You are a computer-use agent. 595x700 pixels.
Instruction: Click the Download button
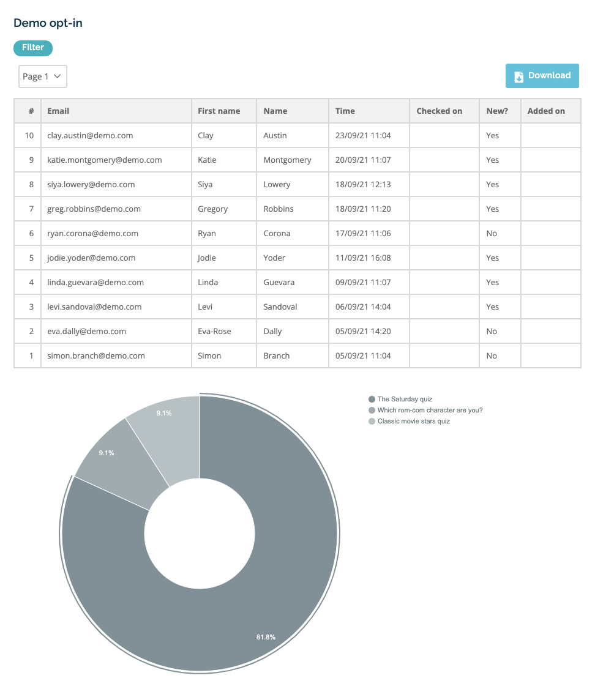pos(542,76)
